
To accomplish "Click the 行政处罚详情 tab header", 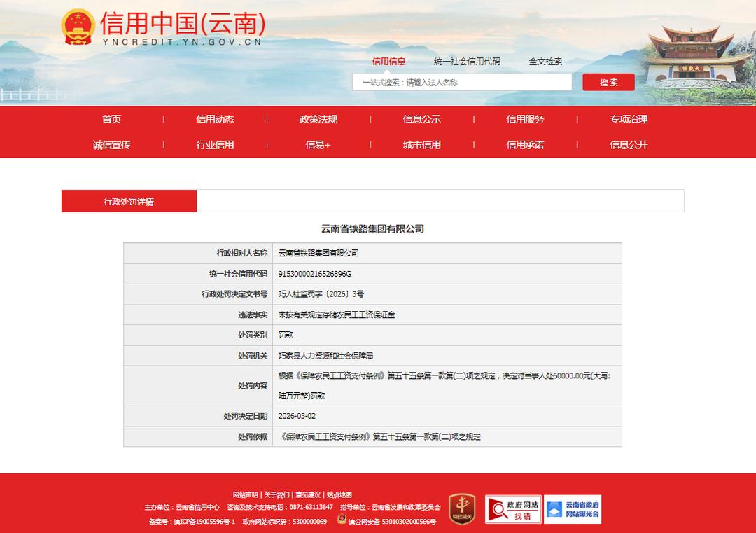I will pos(129,201).
